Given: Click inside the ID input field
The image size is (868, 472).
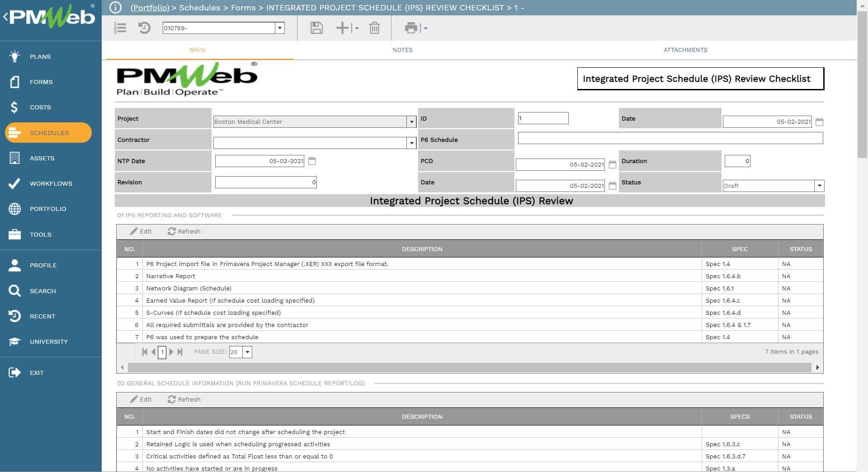Looking at the screenshot, I should coord(543,118).
